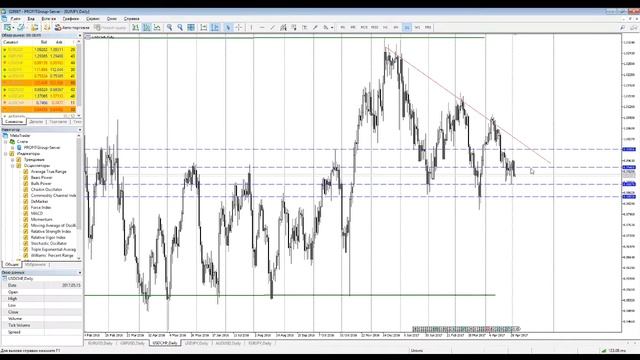Click the Market Watch vertical scrollbar
The width and height of the screenshot is (640, 360).
(79, 76)
